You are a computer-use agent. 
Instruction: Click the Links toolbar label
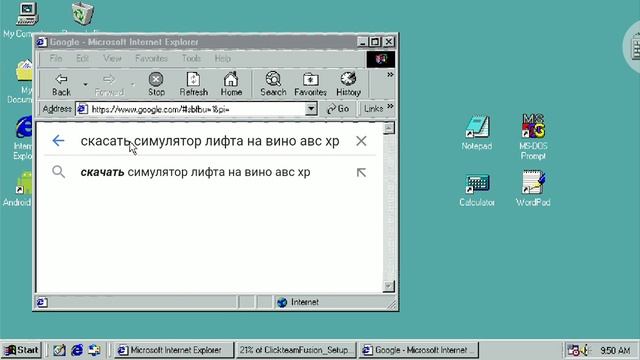373,109
